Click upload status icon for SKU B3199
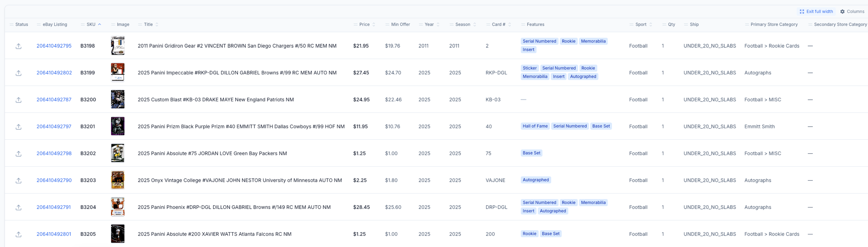This screenshot has height=247, width=868. 19,73
